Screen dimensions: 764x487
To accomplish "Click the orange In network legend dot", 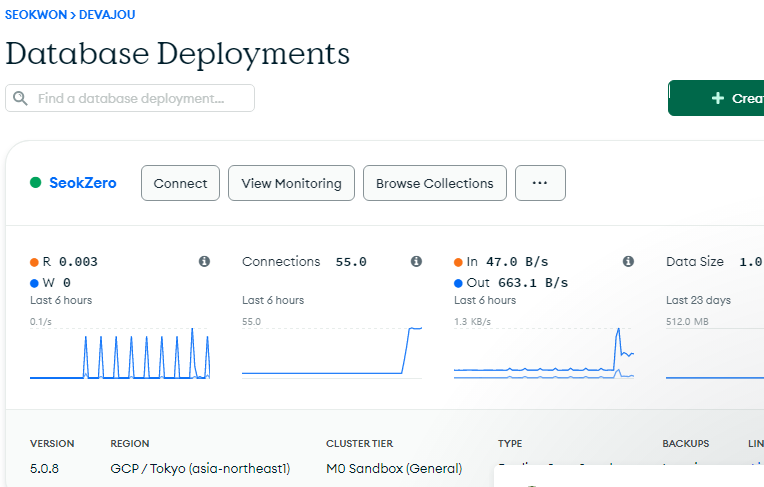I will click(458, 262).
